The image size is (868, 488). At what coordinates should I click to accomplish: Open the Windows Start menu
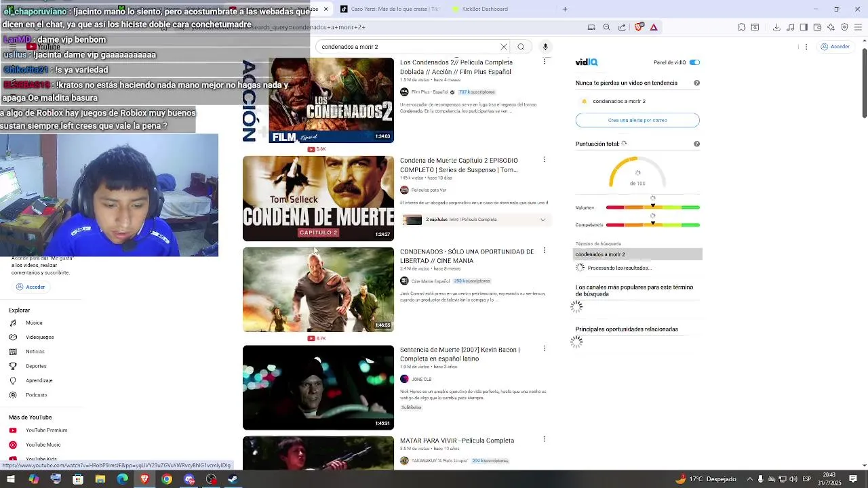[x=11, y=479]
